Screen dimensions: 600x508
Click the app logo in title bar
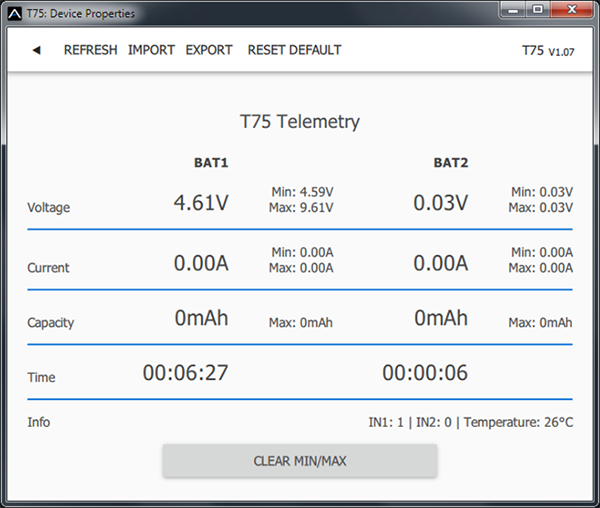(14, 13)
